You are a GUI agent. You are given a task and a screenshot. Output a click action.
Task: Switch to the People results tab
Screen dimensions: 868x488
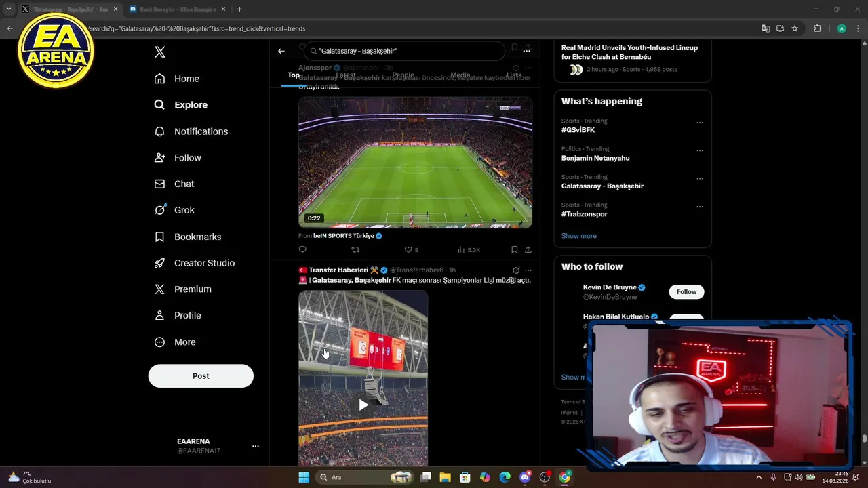pyautogui.click(x=403, y=75)
